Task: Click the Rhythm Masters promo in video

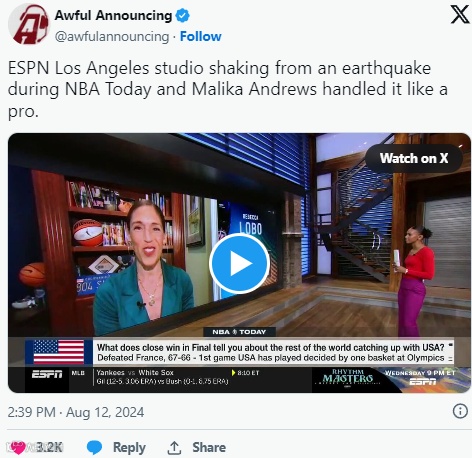Action: (348, 378)
